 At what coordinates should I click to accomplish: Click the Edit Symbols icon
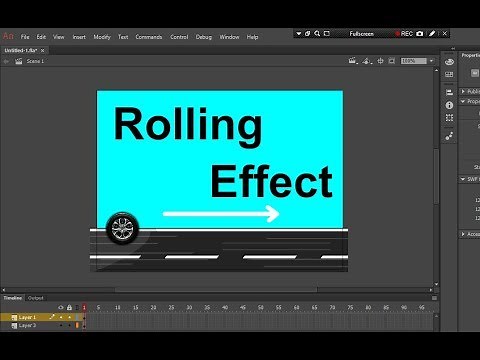click(x=367, y=61)
